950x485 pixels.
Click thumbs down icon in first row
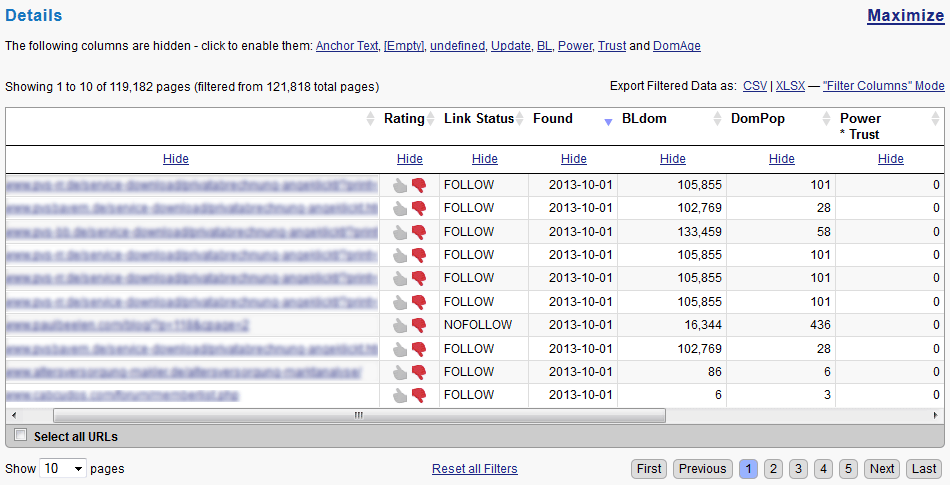(x=418, y=185)
